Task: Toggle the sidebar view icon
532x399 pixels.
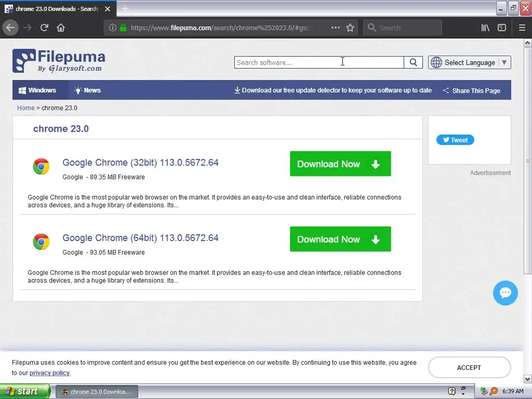Action: [502, 28]
